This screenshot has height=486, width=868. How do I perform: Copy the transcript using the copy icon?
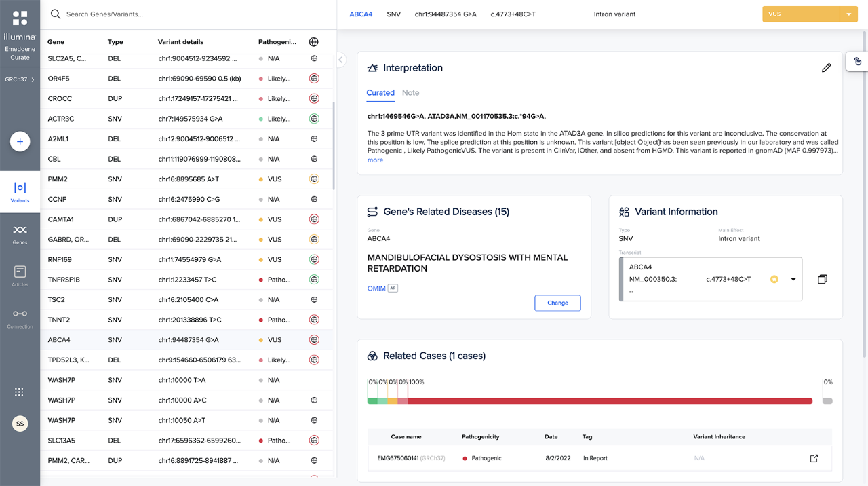pyautogui.click(x=823, y=279)
